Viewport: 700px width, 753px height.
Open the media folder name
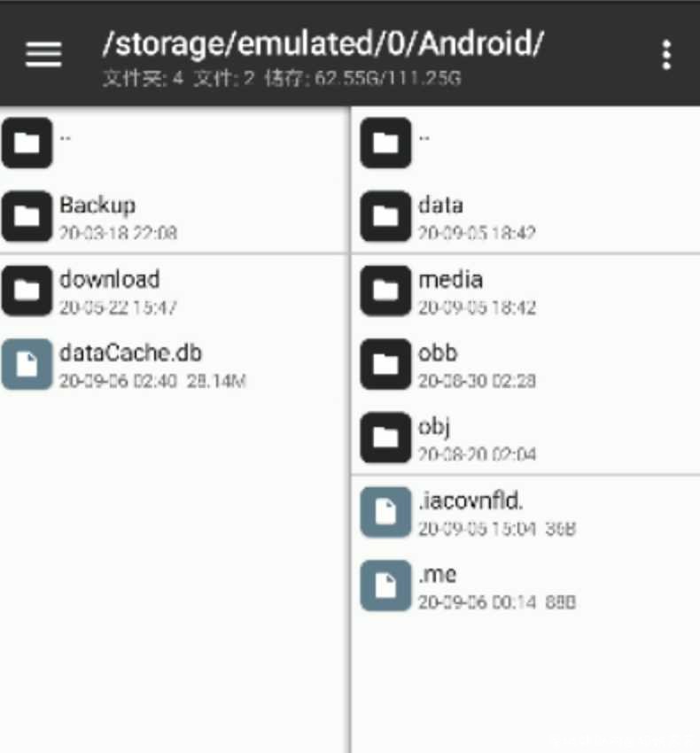(x=450, y=279)
